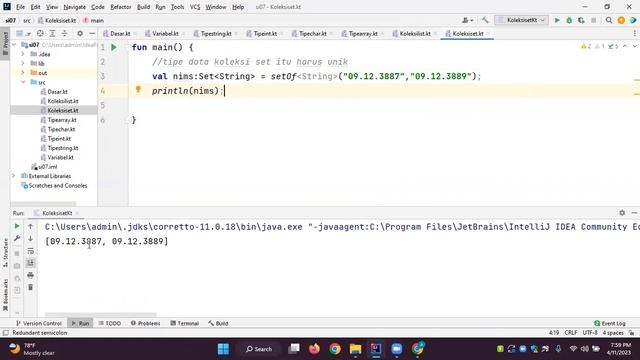Toggle the Structure side tool window
The width and height of the screenshot is (640, 360).
5,253
